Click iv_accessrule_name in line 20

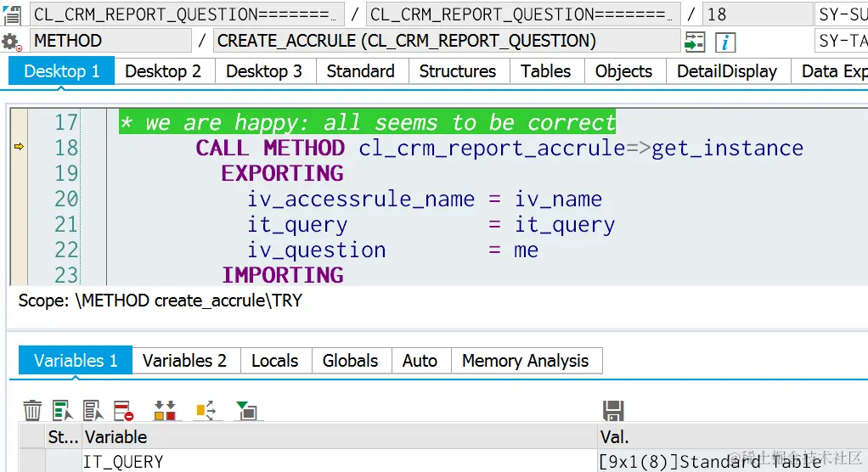pyautogui.click(x=361, y=199)
